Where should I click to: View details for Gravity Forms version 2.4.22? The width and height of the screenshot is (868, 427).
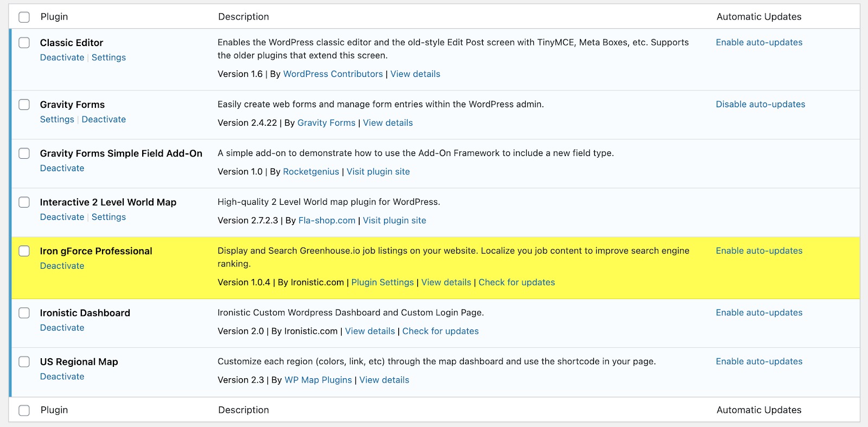[388, 123]
